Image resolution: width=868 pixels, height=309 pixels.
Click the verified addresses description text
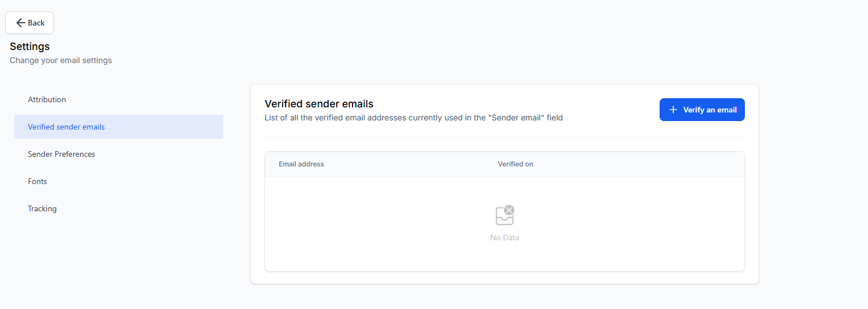tap(413, 118)
